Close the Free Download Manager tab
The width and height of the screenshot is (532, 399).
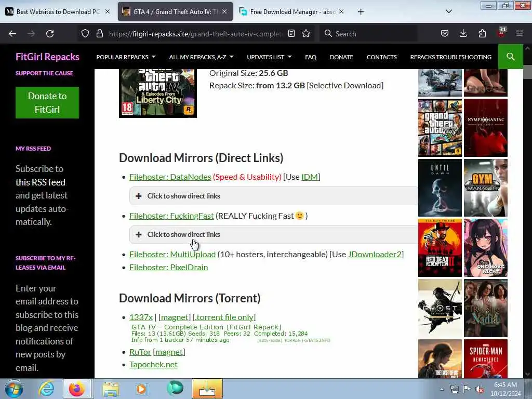[341, 11]
